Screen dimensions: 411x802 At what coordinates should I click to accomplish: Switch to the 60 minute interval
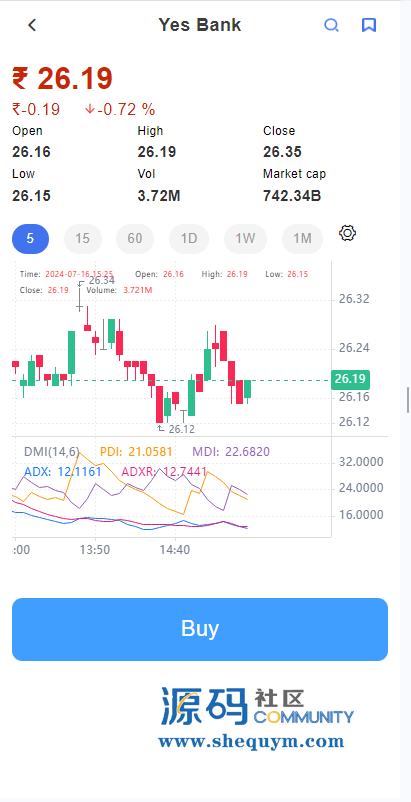pyautogui.click(x=135, y=239)
